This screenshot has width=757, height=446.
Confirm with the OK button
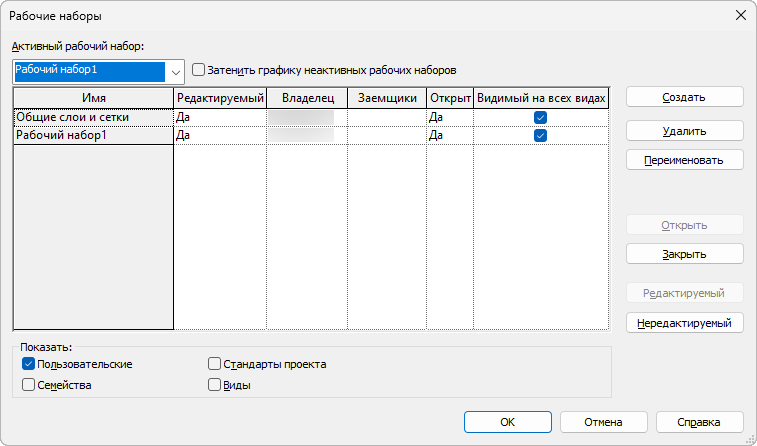[508, 422]
